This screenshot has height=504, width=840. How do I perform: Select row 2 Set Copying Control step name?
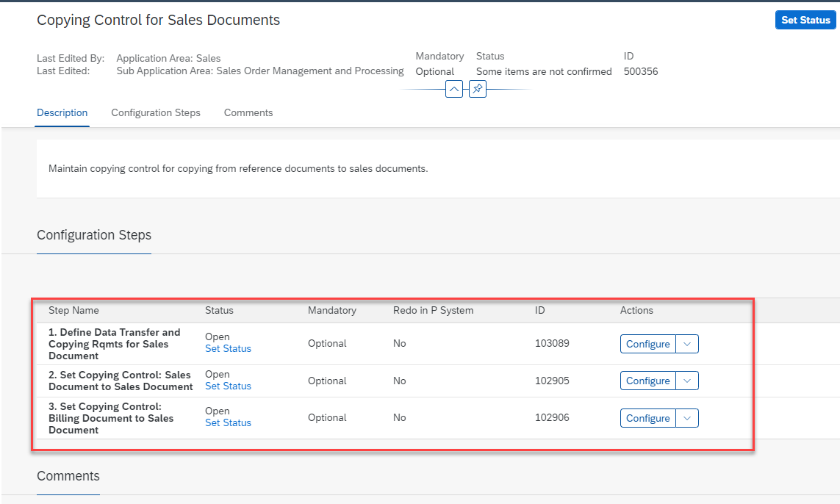click(x=121, y=381)
